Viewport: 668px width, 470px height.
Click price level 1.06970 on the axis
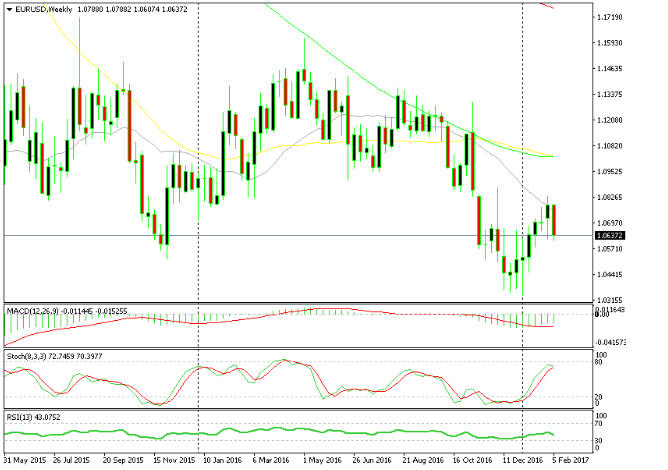610,223
